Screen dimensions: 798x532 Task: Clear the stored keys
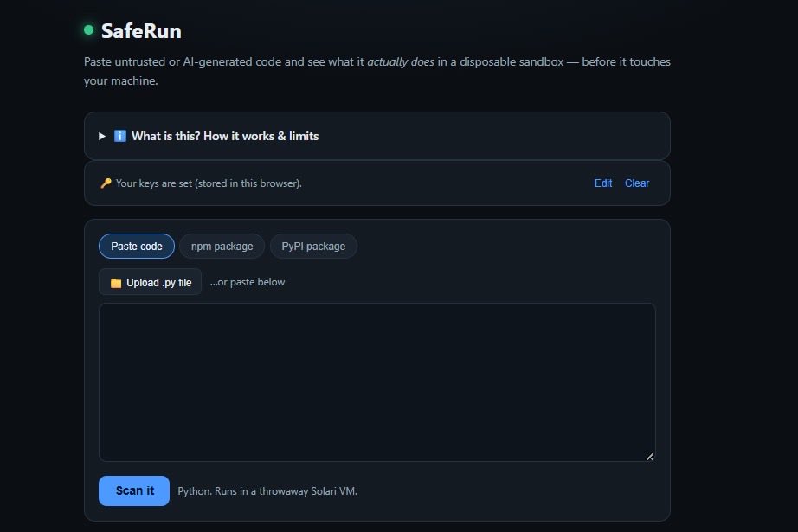[x=637, y=183]
